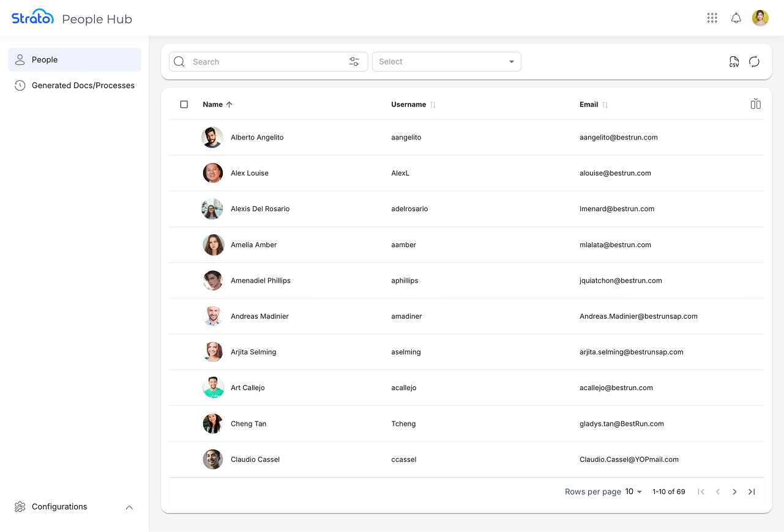
Task: Click the Strato logo
Action: (32, 18)
